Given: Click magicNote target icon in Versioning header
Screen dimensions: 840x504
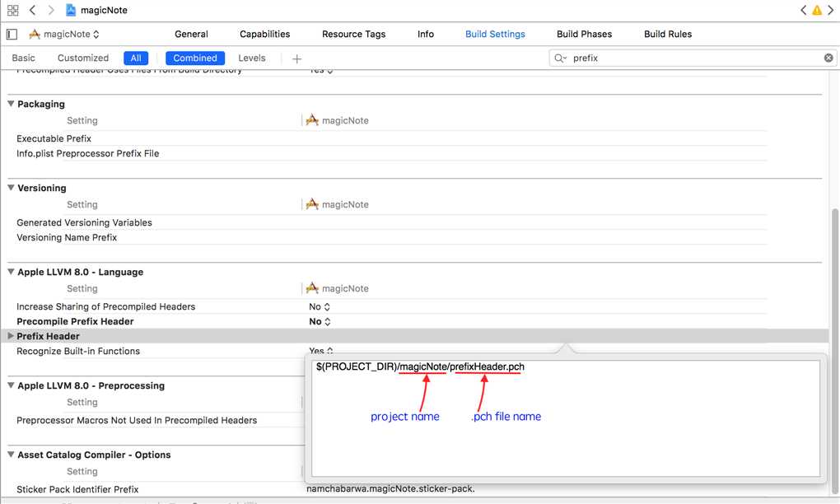Looking at the screenshot, I should pyautogui.click(x=312, y=204).
